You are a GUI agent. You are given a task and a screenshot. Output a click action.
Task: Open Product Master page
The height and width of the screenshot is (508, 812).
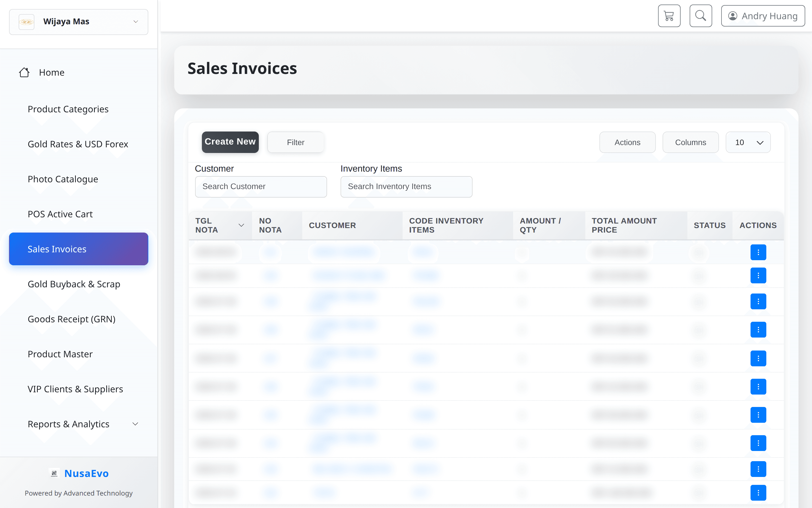[x=60, y=354]
